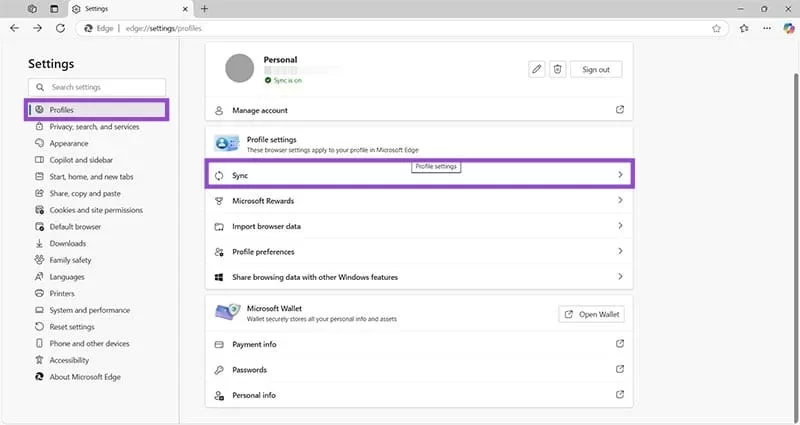This screenshot has width=800, height=425.
Task: Click the Open Wallet button
Action: pos(591,314)
